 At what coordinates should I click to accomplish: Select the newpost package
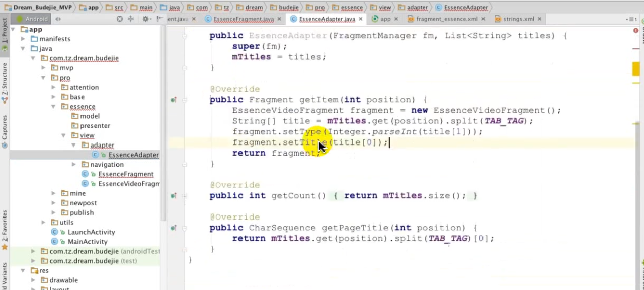[x=83, y=203]
